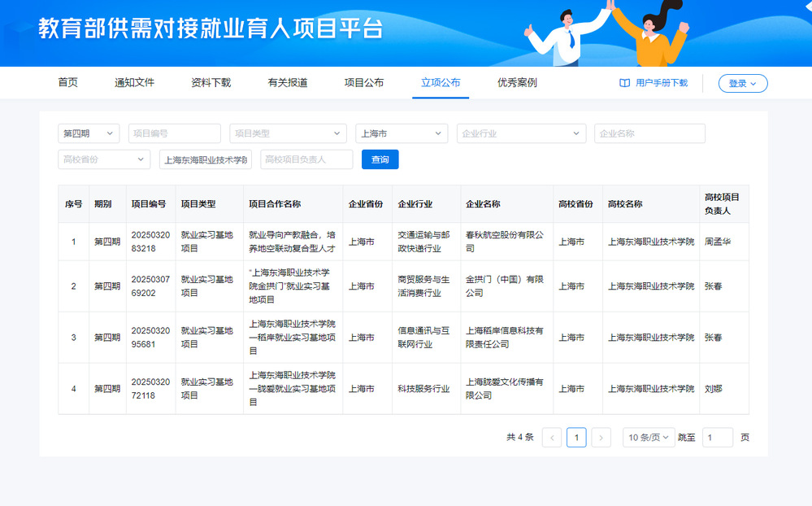Open the 通知文件 tab

tap(134, 83)
